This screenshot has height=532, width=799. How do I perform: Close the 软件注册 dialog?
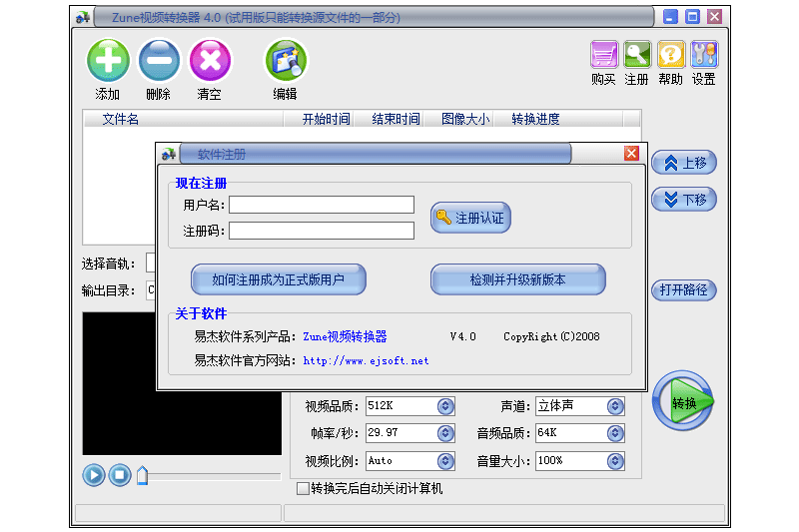click(x=631, y=154)
